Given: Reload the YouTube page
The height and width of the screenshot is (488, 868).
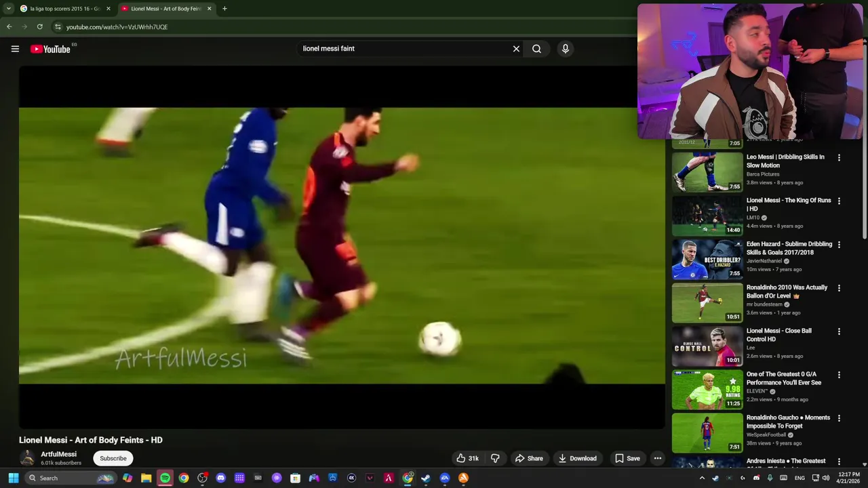Looking at the screenshot, I should (x=39, y=27).
